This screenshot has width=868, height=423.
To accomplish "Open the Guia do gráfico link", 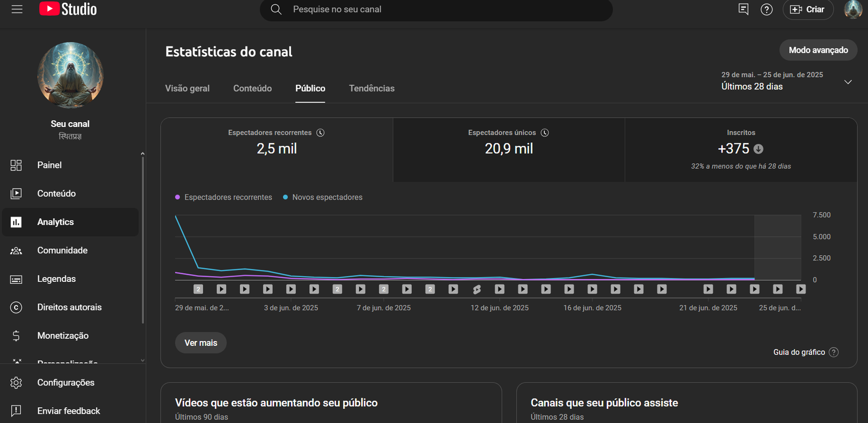I will (x=799, y=352).
